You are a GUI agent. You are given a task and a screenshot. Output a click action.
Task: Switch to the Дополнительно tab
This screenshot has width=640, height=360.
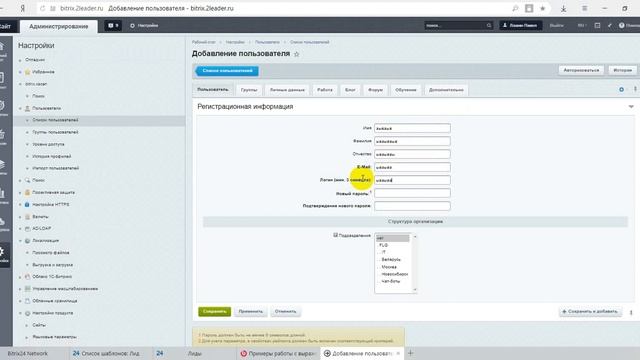446,90
